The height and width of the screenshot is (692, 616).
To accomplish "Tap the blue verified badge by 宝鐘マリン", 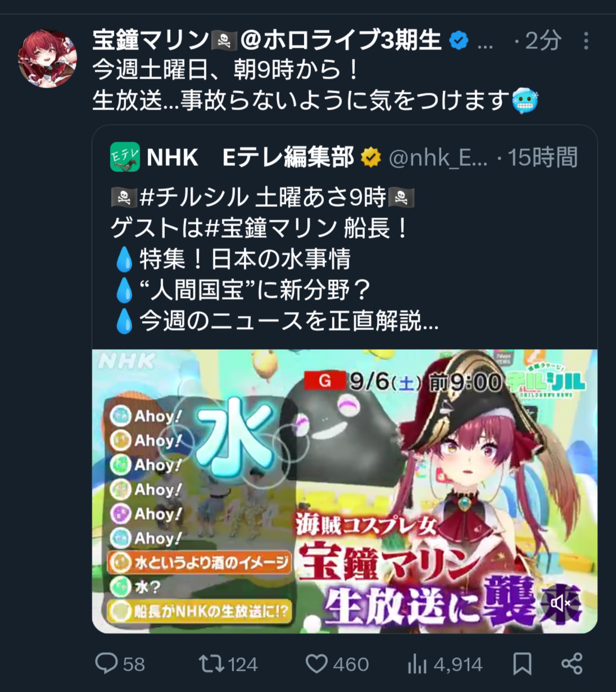I will [459, 40].
